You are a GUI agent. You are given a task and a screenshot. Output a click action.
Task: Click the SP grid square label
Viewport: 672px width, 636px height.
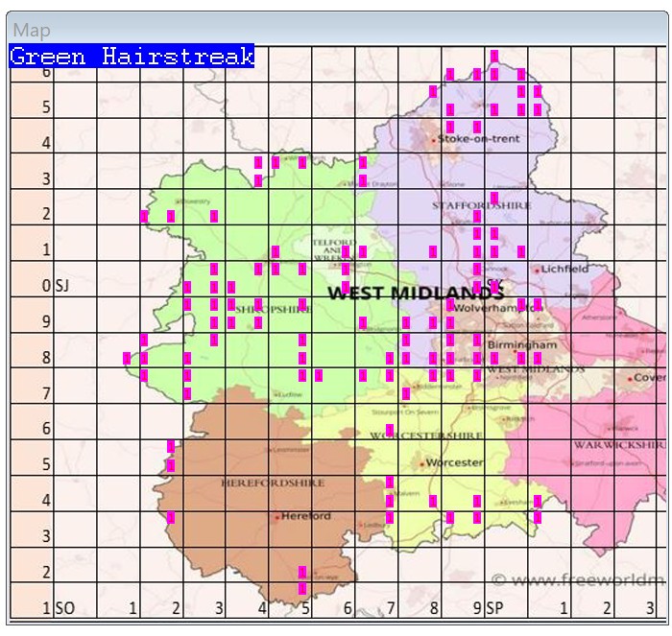[x=495, y=608]
